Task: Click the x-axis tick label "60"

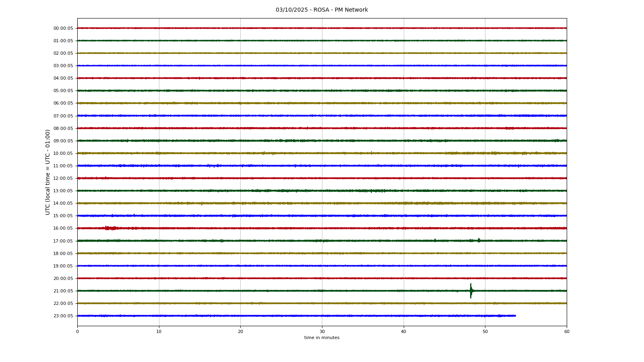Action: click(x=567, y=331)
